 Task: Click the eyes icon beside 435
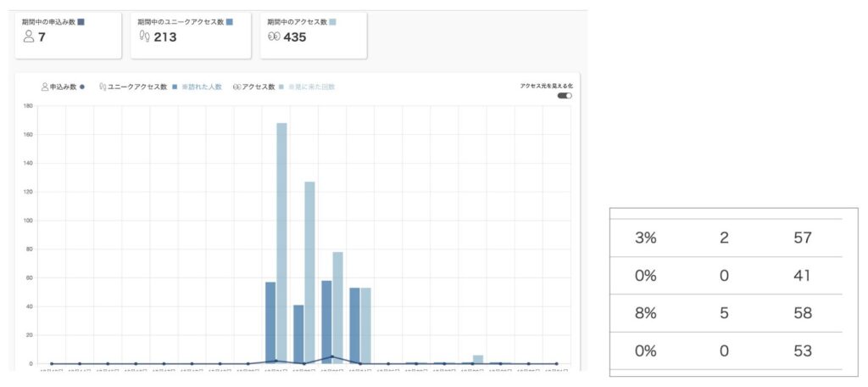(274, 37)
